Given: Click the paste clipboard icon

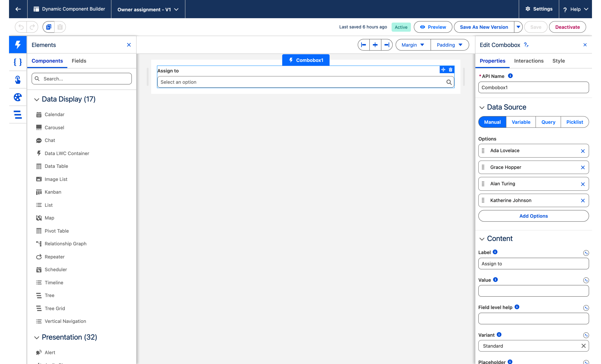Looking at the screenshot, I should 60,27.
